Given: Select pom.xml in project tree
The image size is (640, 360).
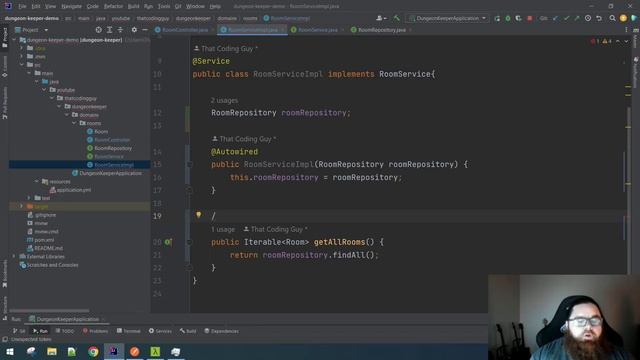Looking at the screenshot, I should coord(40,240).
